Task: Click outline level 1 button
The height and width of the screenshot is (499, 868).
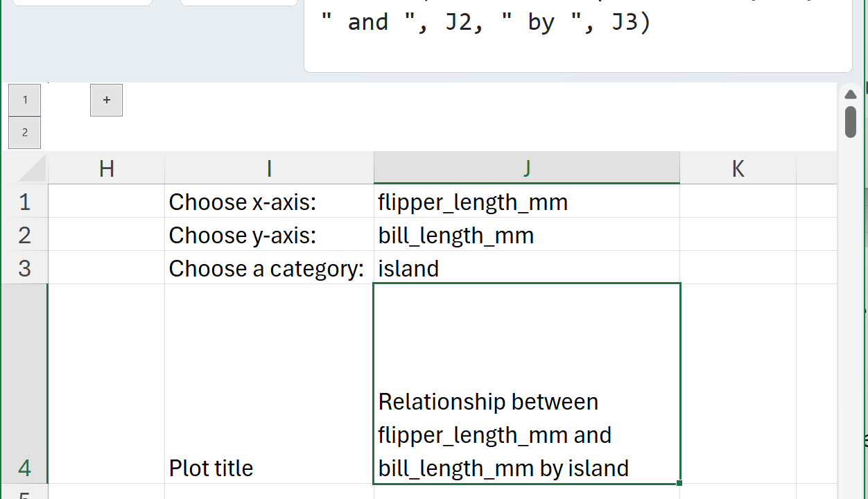Action: click(x=24, y=100)
